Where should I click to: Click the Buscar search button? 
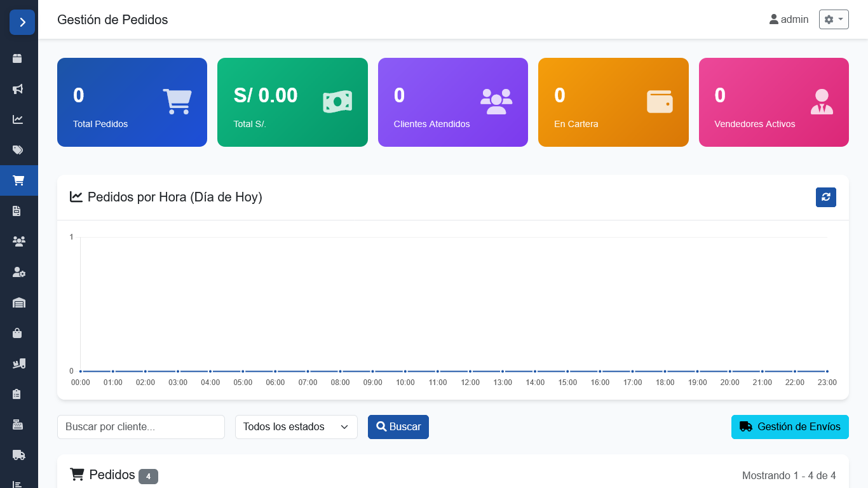coord(398,426)
